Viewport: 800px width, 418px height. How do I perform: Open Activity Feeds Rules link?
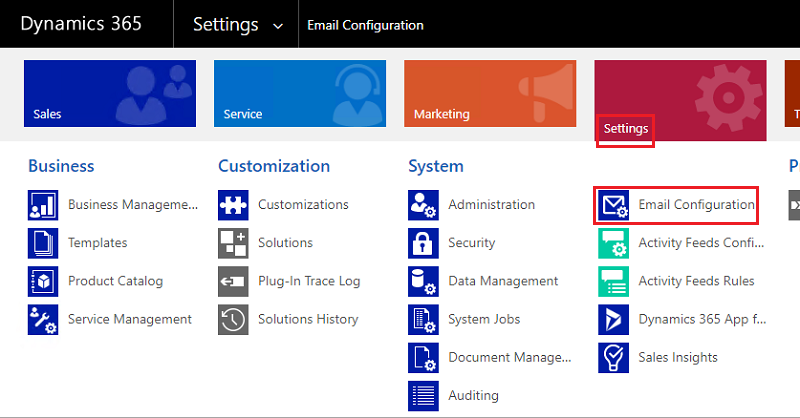pyautogui.click(x=696, y=281)
